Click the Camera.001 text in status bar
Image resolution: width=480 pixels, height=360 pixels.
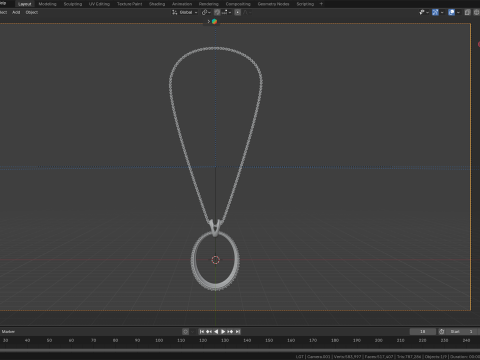pos(318,357)
